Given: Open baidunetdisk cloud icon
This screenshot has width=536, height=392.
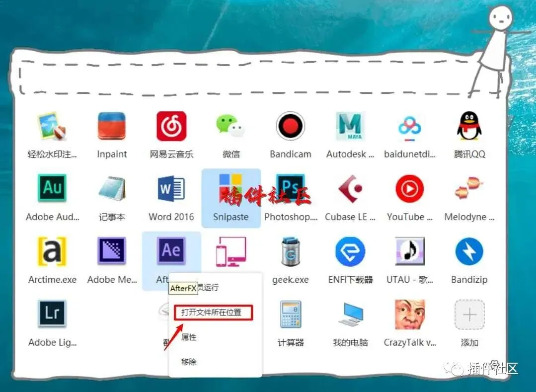Looking at the screenshot, I should 409,128.
